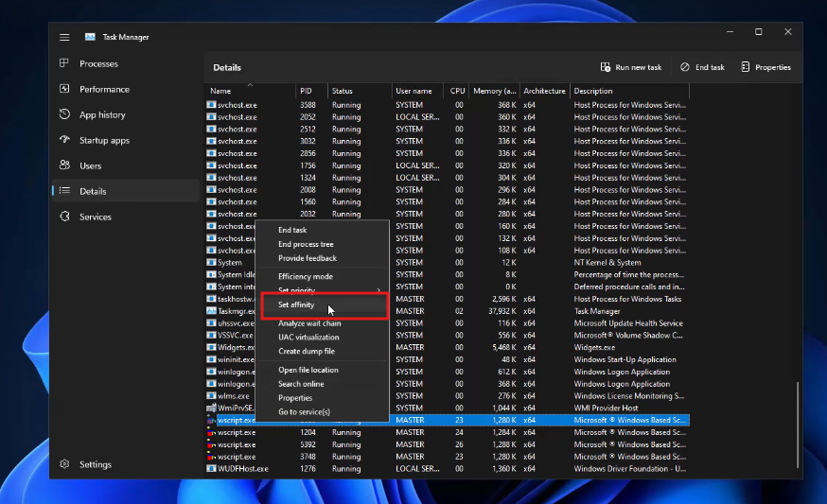The width and height of the screenshot is (827, 504).
Task: Click icon of WmiPrvSE process row
Action: [x=211, y=408]
